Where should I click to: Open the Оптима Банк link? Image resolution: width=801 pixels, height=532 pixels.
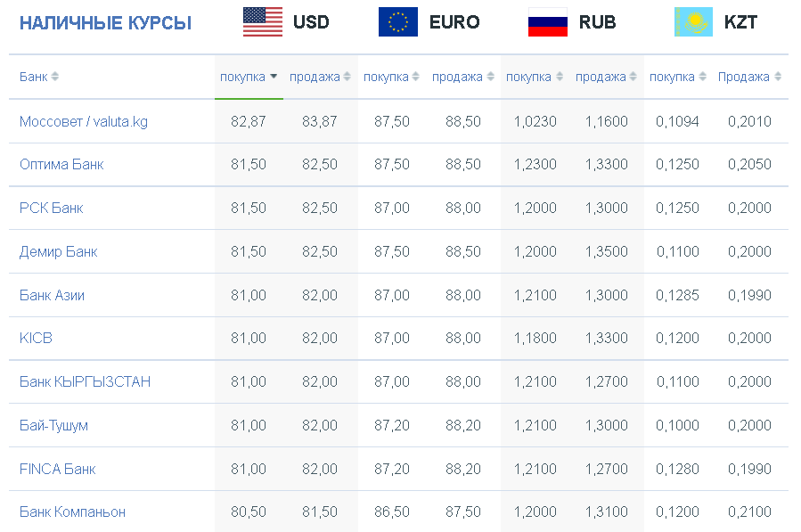(61, 165)
